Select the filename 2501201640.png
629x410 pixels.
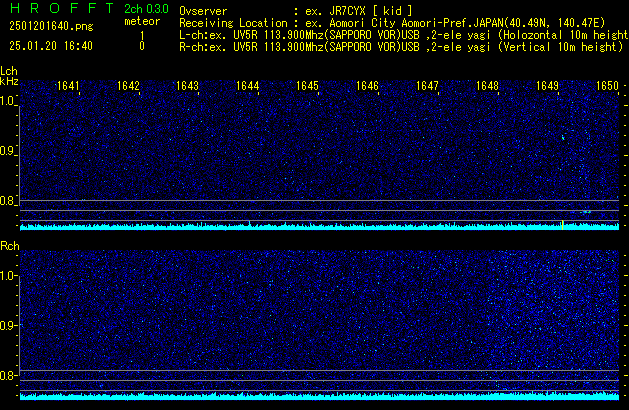pos(51,26)
